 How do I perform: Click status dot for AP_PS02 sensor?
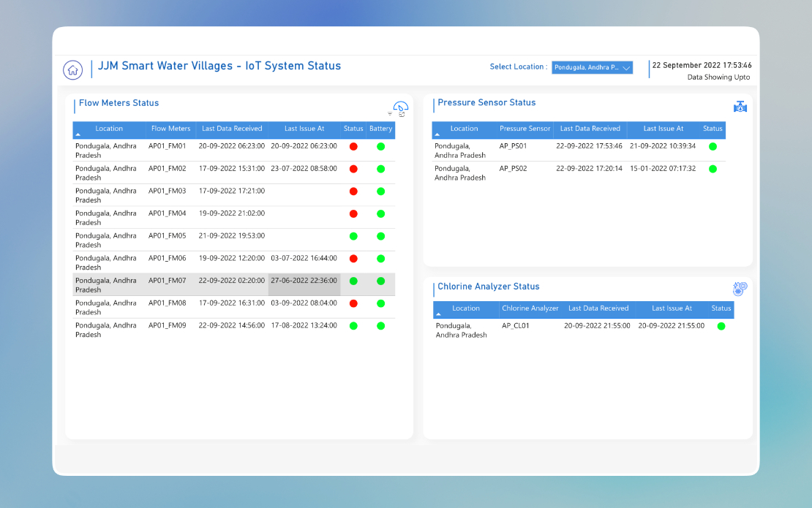tap(713, 169)
